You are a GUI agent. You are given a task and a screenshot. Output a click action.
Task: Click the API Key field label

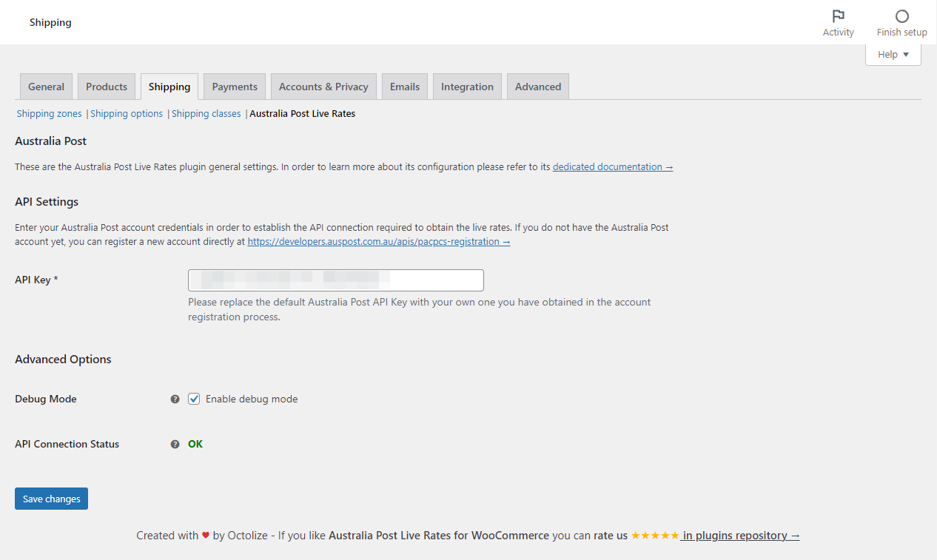[x=36, y=280]
